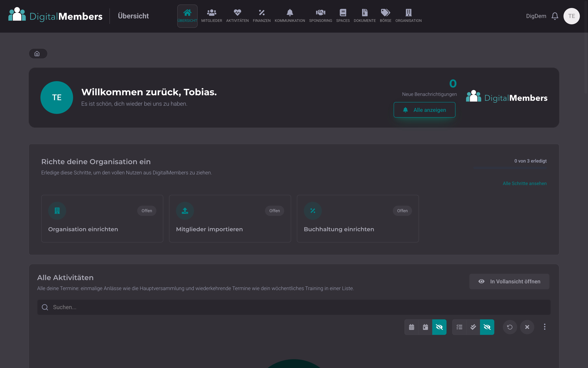
Task: Click the DigDem organisation name
Action: (536, 16)
